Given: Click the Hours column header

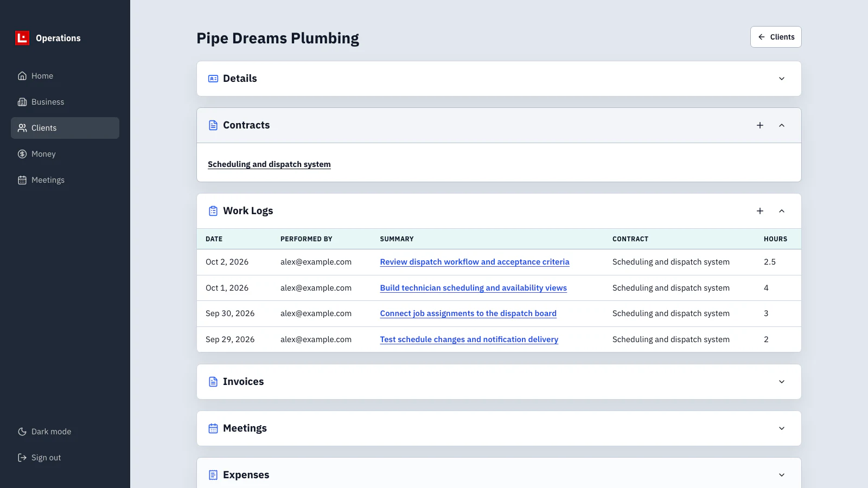Looking at the screenshot, I should (775, 239).
